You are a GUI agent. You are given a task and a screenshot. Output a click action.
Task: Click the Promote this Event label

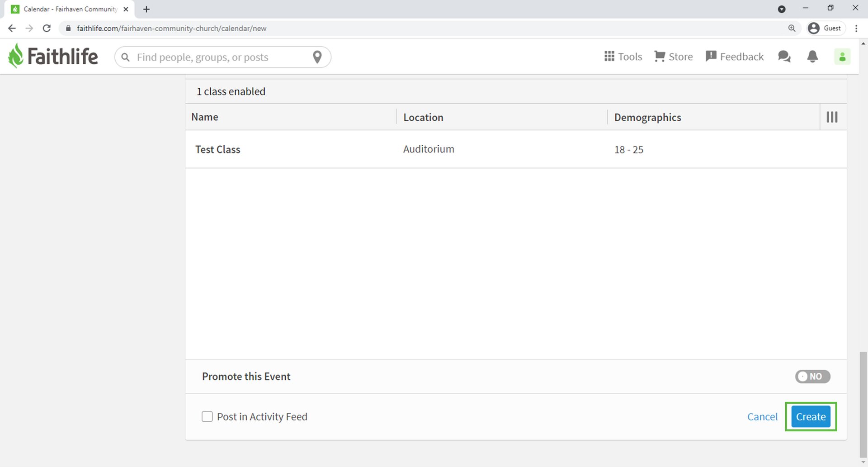click(246, 376)
